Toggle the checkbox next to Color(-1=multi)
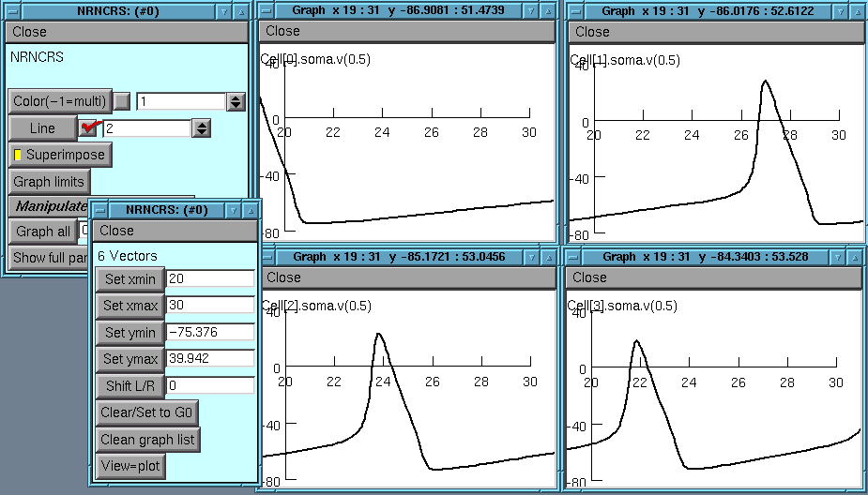The height and width of the screenshot is (495, 868). (x=122, y=101)
